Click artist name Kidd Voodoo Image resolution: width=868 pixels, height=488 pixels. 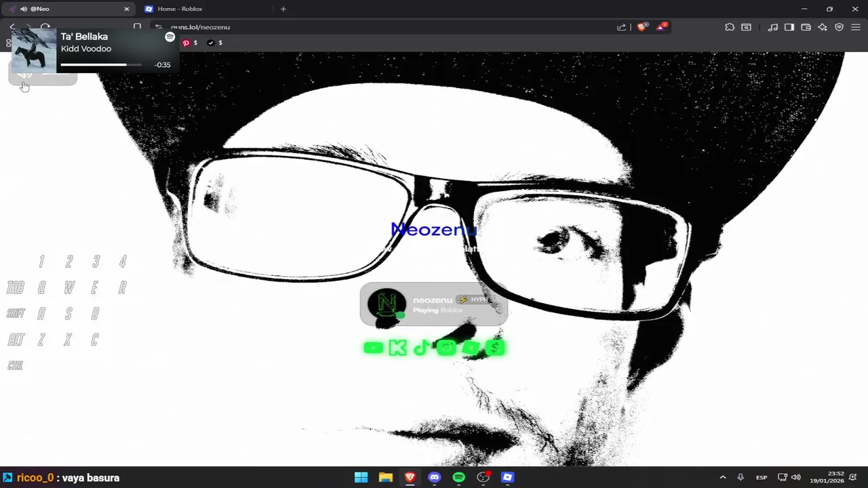86,49
